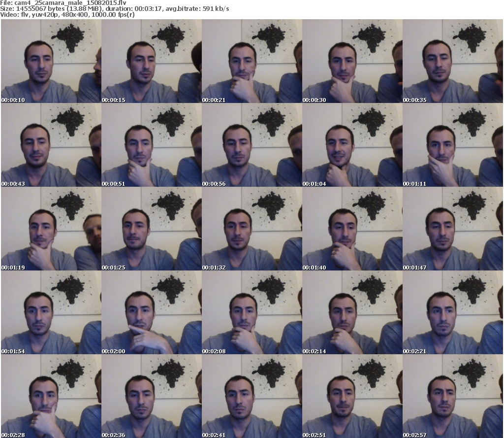
Task: Open the frame stamped 00:00:51
Action: pyautogui.click(x=152, y=145)
